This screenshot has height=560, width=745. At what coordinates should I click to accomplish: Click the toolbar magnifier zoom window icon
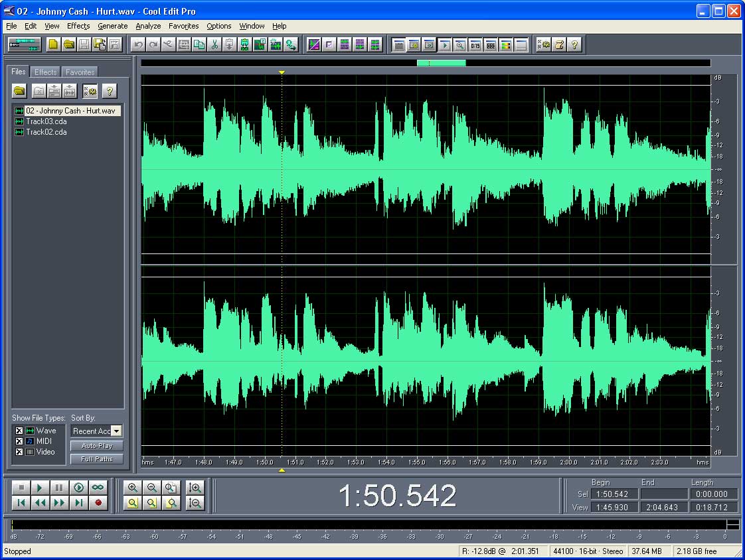point(459,44)
